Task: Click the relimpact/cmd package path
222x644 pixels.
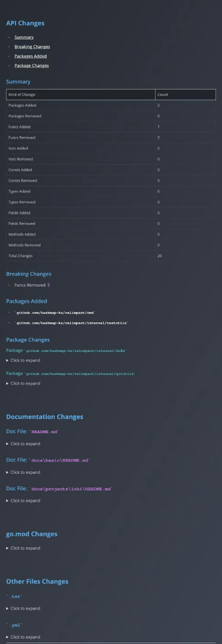Action: coord(55,313)
